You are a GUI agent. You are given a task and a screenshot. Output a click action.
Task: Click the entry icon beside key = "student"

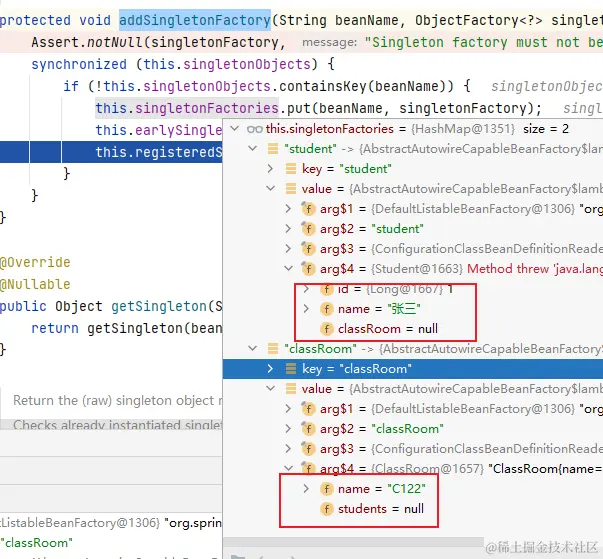point(291,169)
